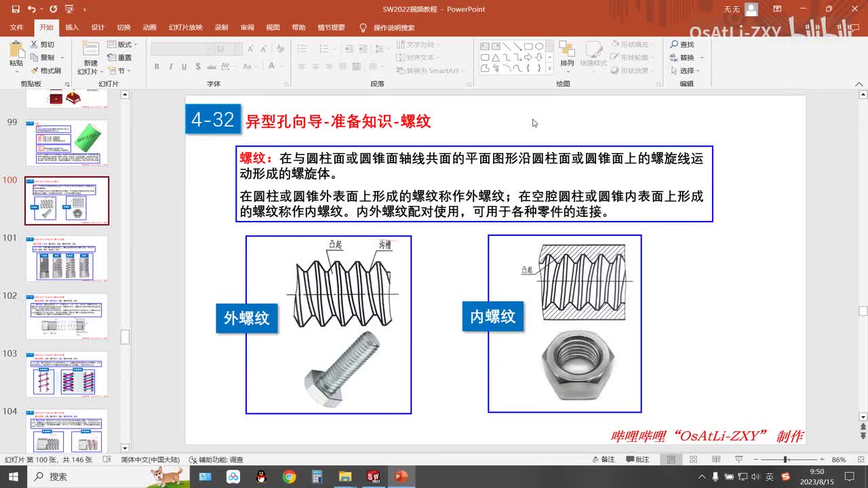Click zoom in plus button
The image size is (868, 488).
tap(822, 460)
